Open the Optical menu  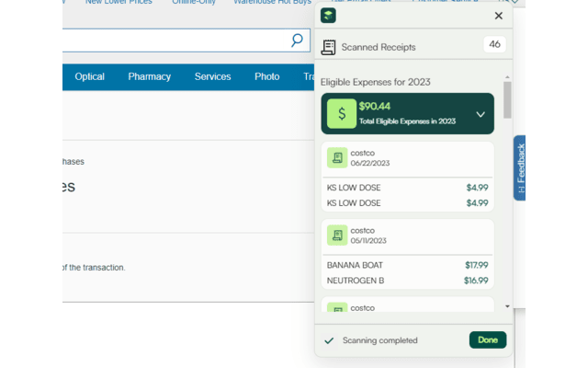(89, 76)
